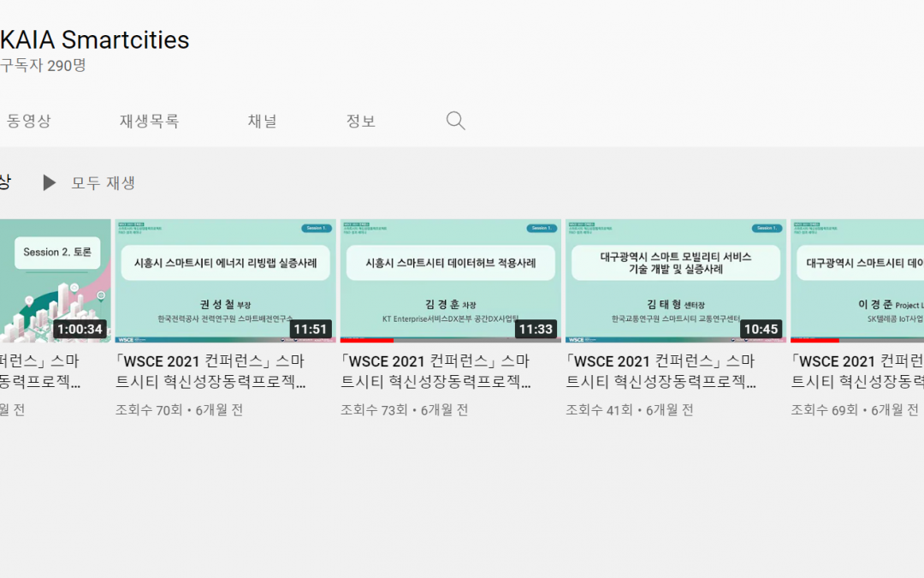Click the 조회수 73회 • 6개월 전 text
The height and width of the screenshot is (578, 924).
(404, 410)
